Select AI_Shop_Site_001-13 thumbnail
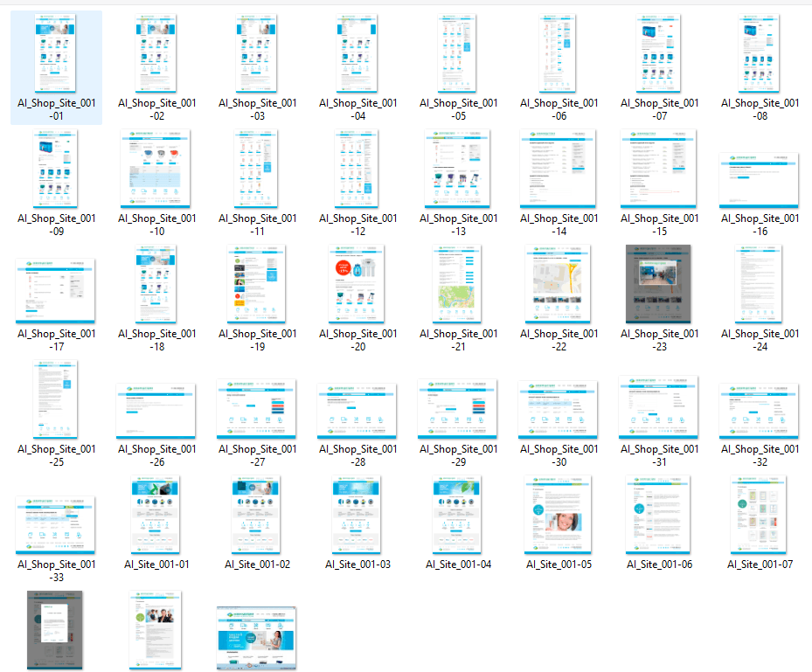The image size is (812, 672). pos(457,169)
